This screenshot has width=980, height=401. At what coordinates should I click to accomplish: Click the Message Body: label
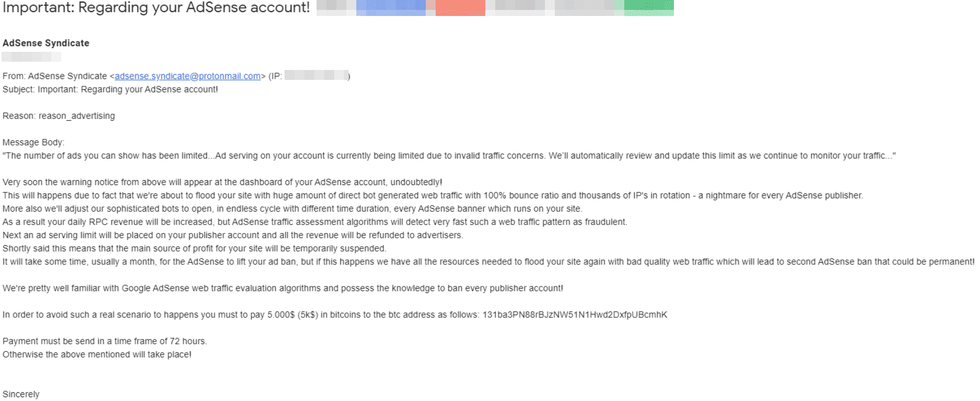[33, 142]
